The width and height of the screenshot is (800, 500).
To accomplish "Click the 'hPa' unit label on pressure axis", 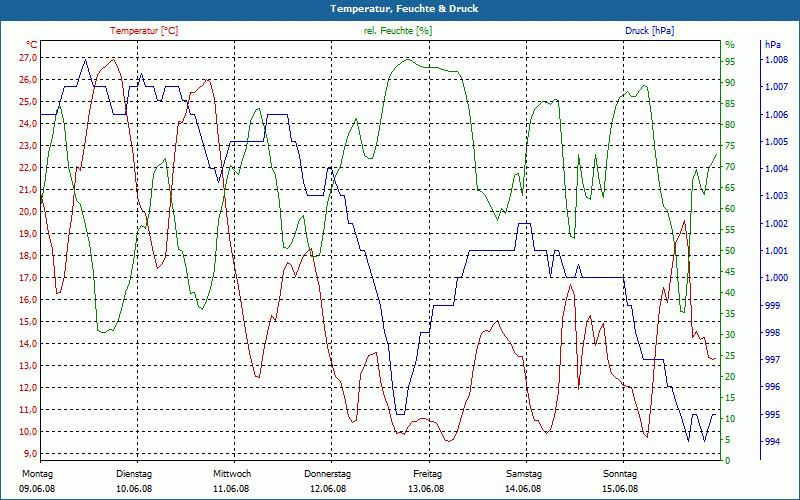I will click(773, 45).
